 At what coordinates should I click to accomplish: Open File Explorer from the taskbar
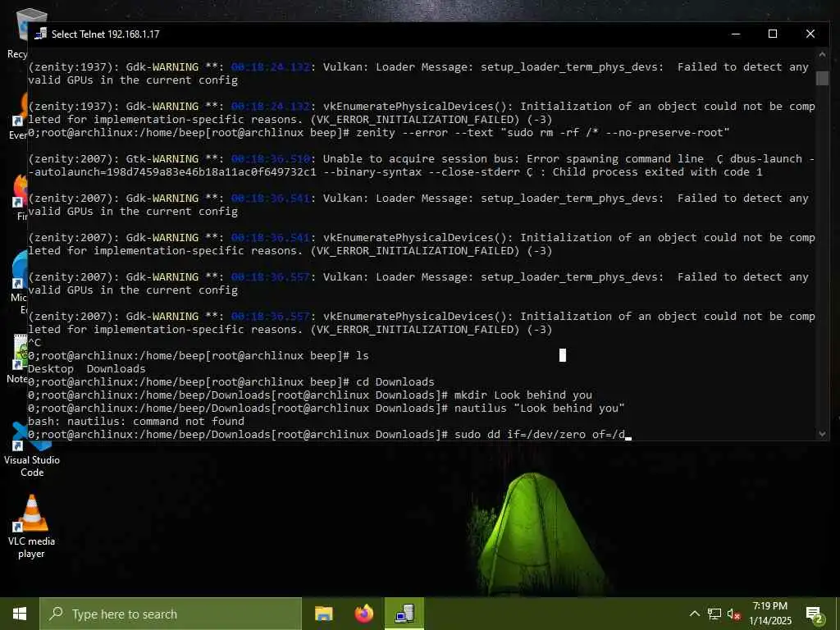[323, 614]
